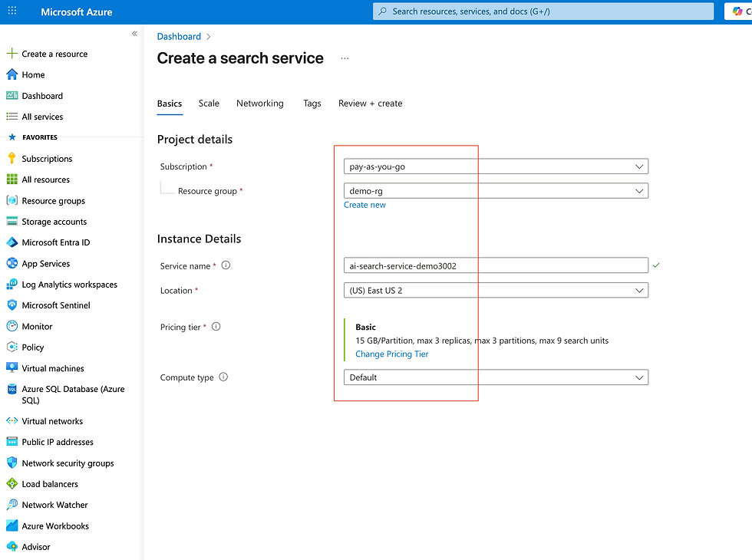Click the Service name input field
This screenshot has height=560, width=752.
click(496, 266)
